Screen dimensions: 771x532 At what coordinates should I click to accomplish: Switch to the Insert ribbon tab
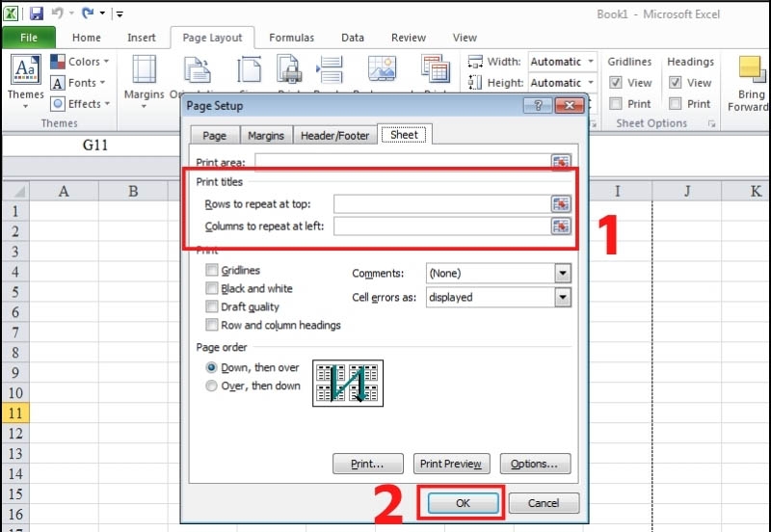142,38
